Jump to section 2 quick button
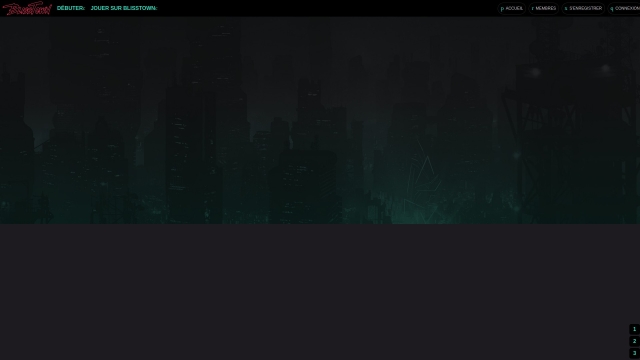The height and width of the screenshot is (360, 640). point(634,341)
